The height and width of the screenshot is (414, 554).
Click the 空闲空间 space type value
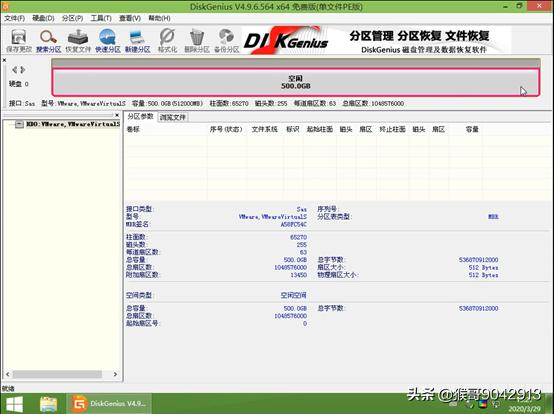coord(294,295)
